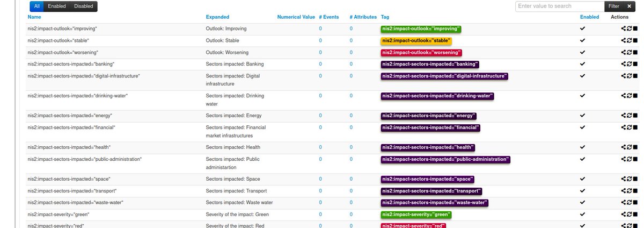Show All taxonomy tags tab
The height and width of the screenshot is (228, 644).
click(36, 6)
